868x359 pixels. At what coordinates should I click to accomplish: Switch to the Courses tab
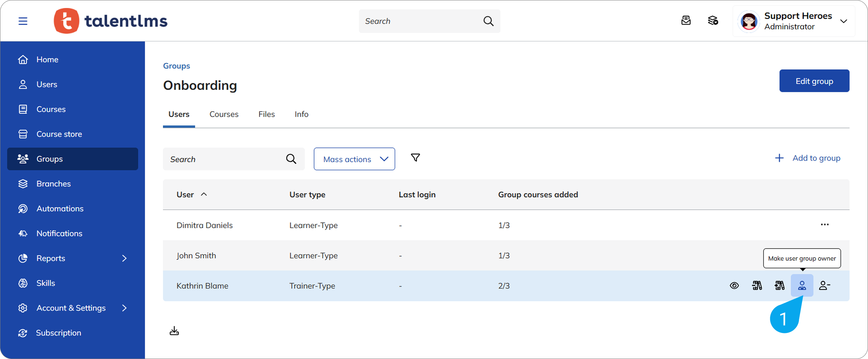pyautogui.click(x=224, y=114)
